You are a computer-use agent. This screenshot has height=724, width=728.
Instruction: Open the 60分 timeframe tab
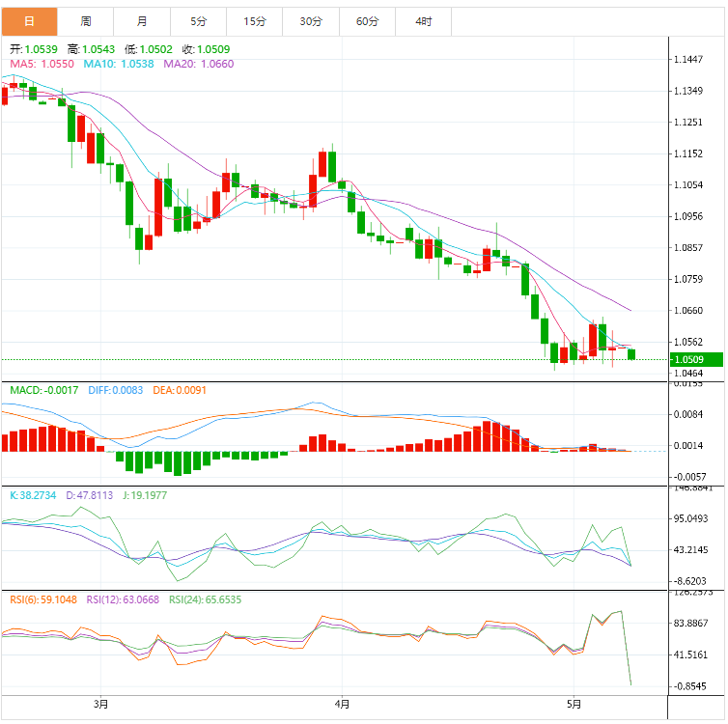coord(367,21)
